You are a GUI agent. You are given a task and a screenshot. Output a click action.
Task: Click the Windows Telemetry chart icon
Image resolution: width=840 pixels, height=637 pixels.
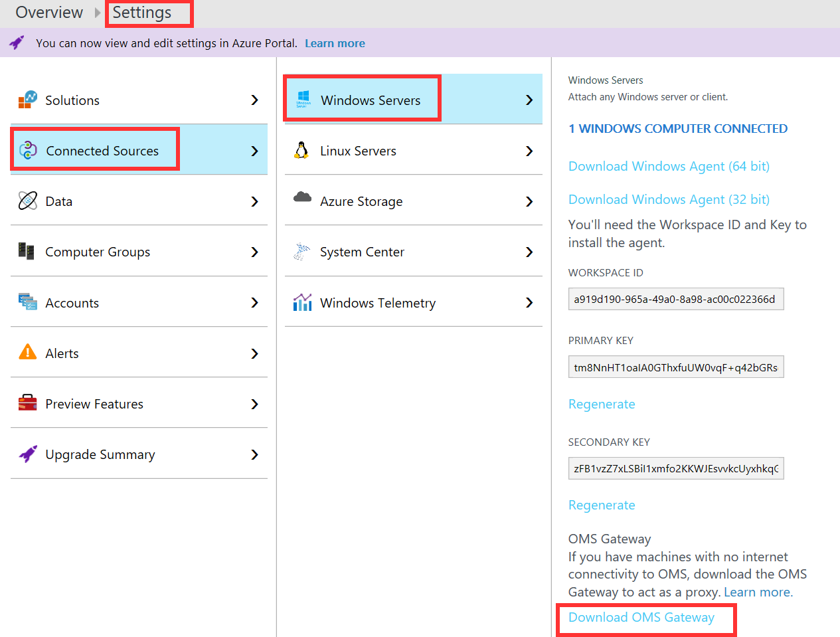coord(302,302)
